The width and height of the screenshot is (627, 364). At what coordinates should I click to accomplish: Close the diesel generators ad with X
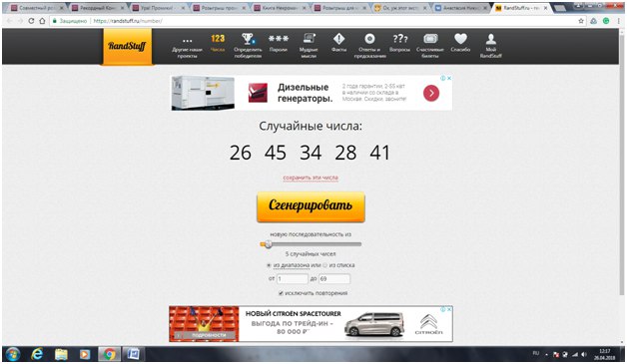click(449, 79)
